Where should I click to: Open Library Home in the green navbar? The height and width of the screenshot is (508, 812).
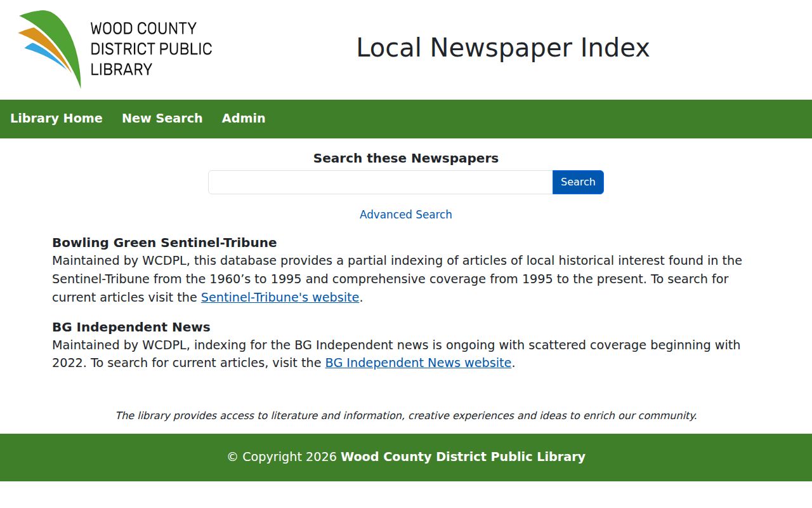pos(56,119)
